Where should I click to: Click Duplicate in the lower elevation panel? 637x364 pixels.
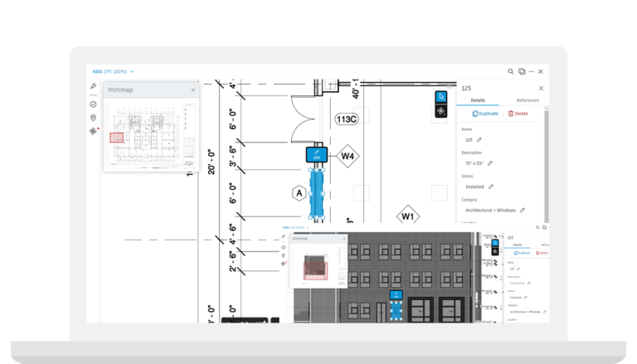point(522,253)
